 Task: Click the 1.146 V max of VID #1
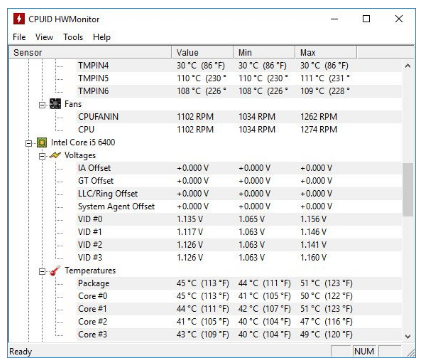(313, 232)
